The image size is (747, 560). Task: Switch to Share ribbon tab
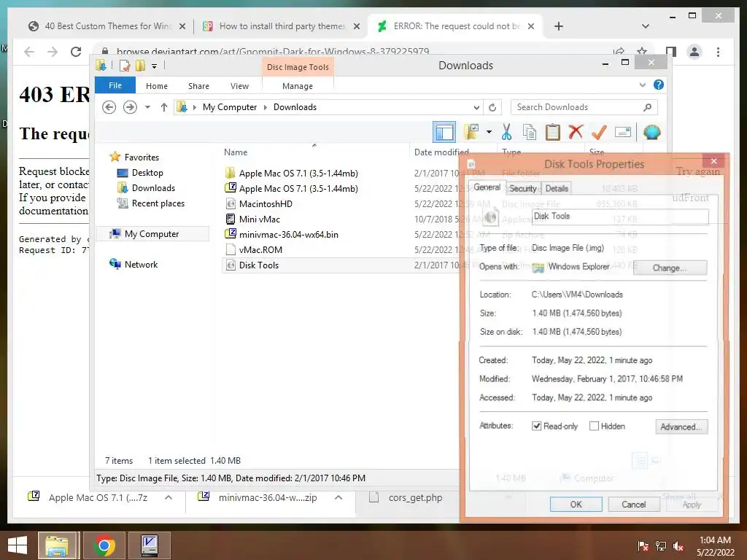pyautogui.click(x=198, y=86)
